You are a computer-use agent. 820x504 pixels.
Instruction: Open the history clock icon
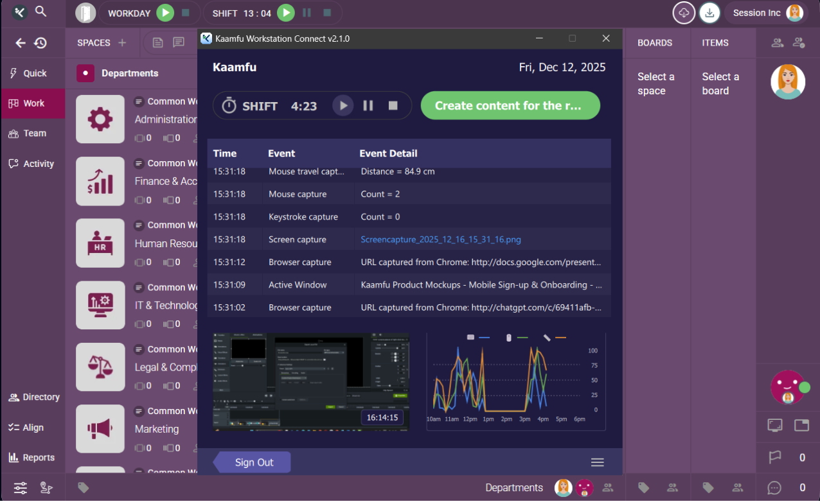point(40,43)
